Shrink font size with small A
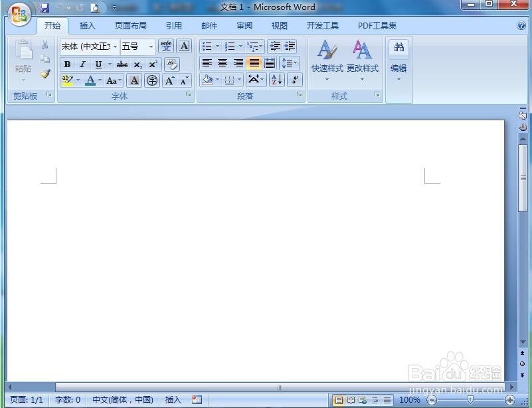 pyautogui.click(x=184, y=80)
